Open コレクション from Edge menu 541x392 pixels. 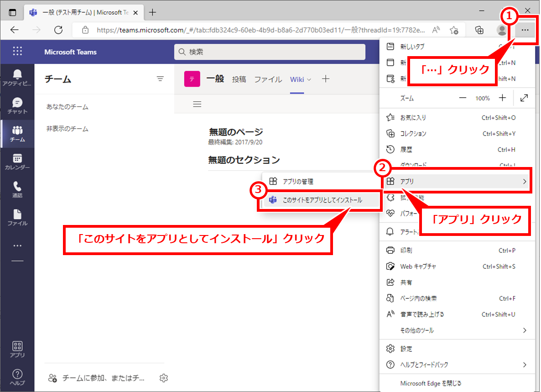pos(457,134)
